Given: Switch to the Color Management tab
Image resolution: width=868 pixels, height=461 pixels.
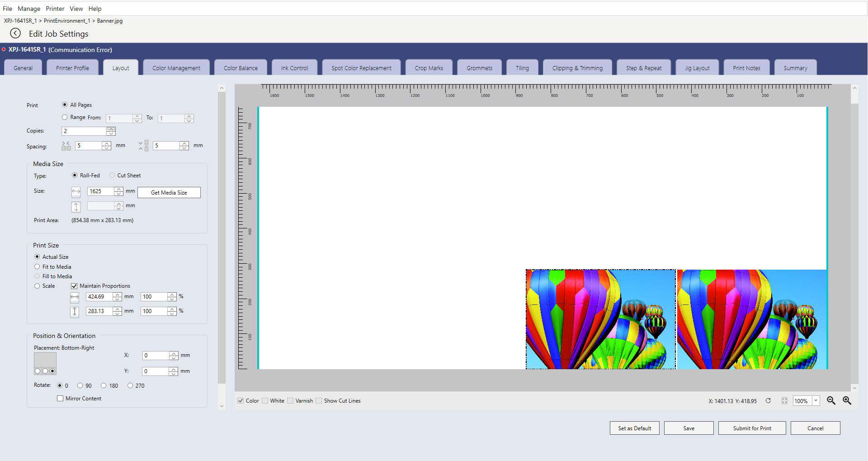Looking at the screenshot, I should (x=176, y=67).
